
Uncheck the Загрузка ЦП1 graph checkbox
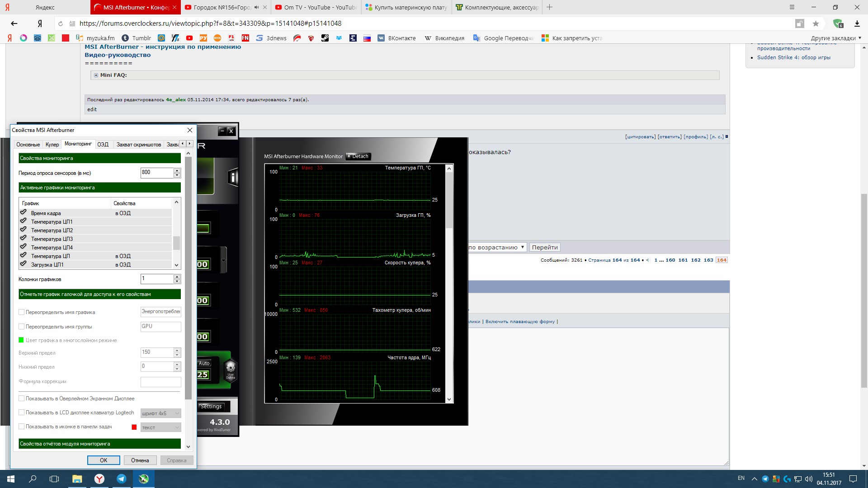click(x=24, y=264)
